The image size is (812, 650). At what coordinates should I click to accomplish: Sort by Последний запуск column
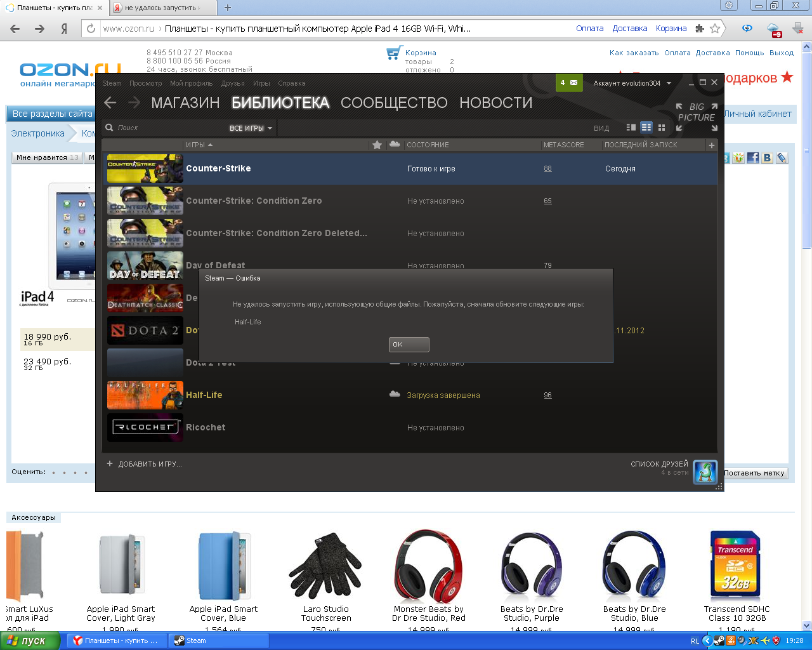coord(653,145)
